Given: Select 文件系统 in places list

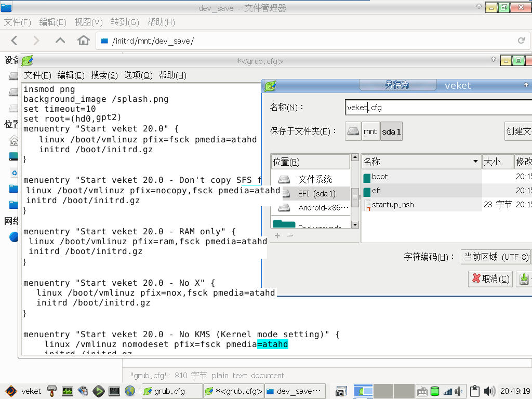Looking at the screenshot, I should (311, 179).
